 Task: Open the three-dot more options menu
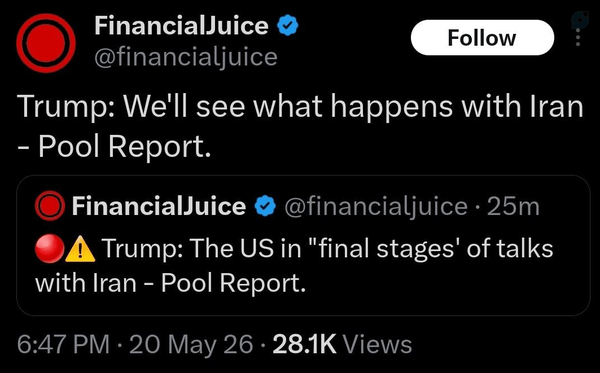578,38
